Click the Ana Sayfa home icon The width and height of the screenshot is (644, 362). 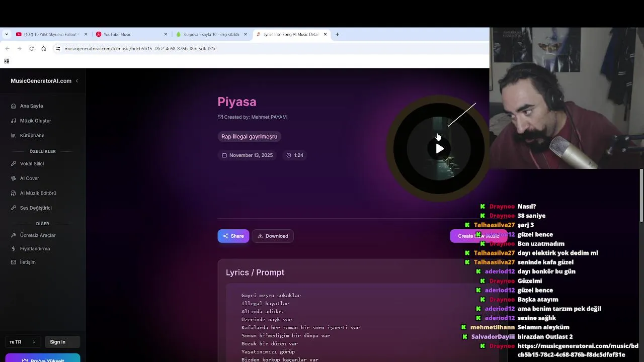[x=14, y=106]
